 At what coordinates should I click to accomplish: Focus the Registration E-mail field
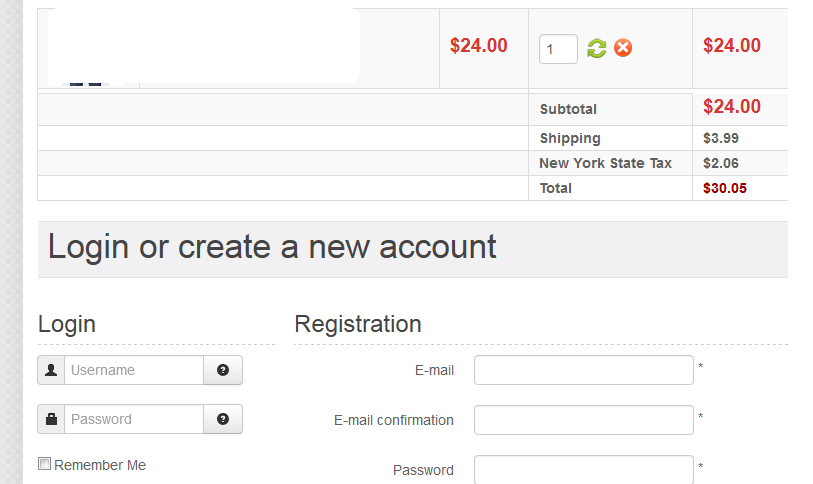(583, 370)
